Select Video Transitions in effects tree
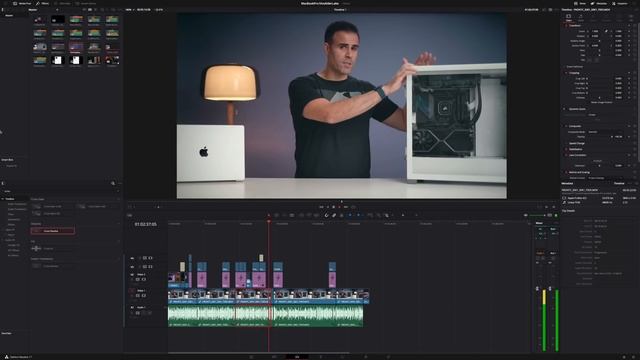This screenshot has height=360, width=640. click(17, 204)
